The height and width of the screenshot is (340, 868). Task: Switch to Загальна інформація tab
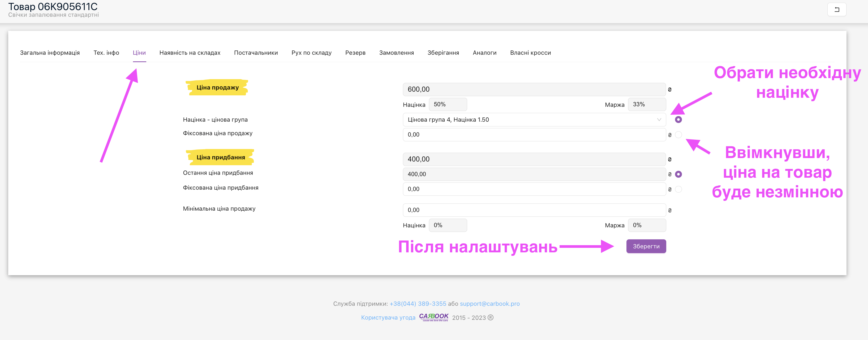pyautogui.click(x=50, y=53)
